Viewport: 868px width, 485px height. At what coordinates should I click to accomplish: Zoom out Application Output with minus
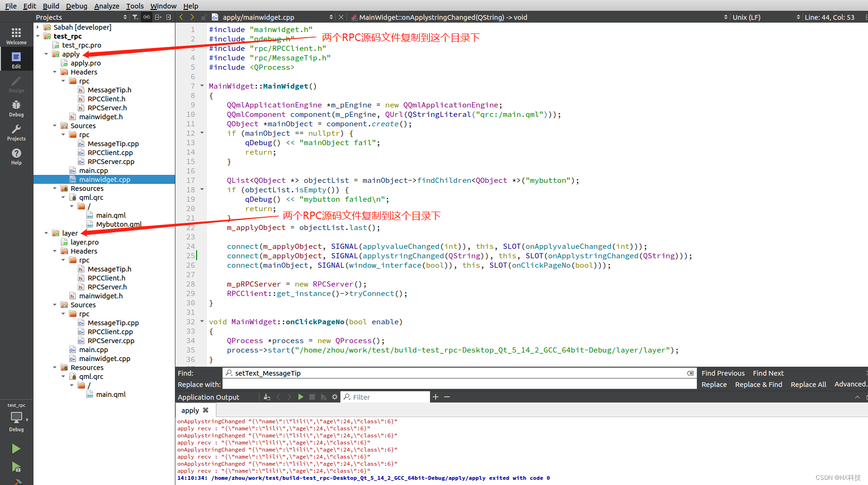447,397
